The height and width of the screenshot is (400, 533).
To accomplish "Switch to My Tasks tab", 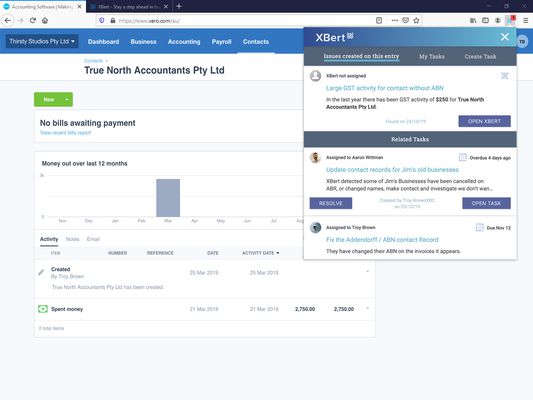I will pyautogui.click(x=432, y=56).
